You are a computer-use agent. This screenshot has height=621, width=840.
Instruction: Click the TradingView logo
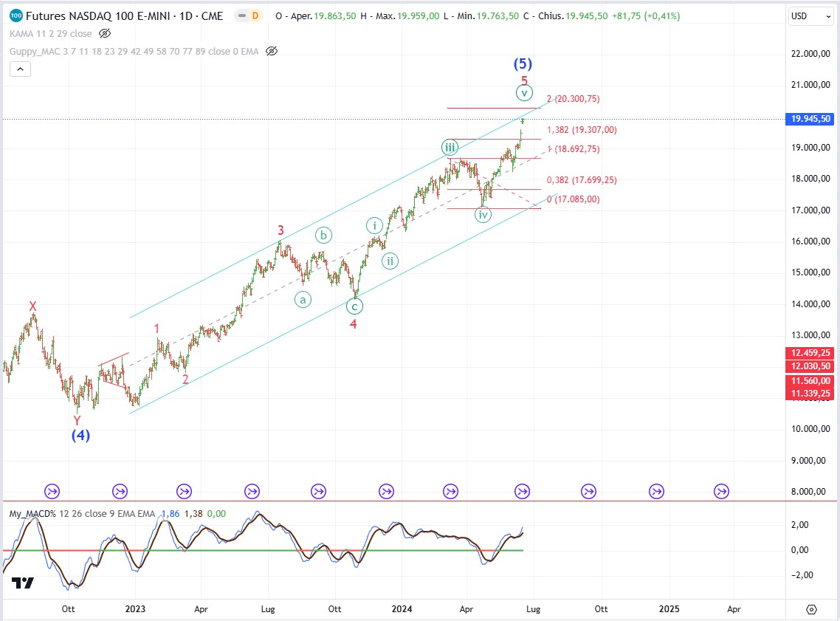(22, 583)
